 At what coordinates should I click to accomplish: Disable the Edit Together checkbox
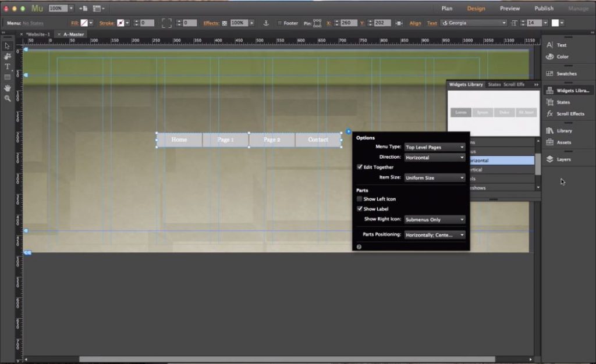[x=360, y=167]
